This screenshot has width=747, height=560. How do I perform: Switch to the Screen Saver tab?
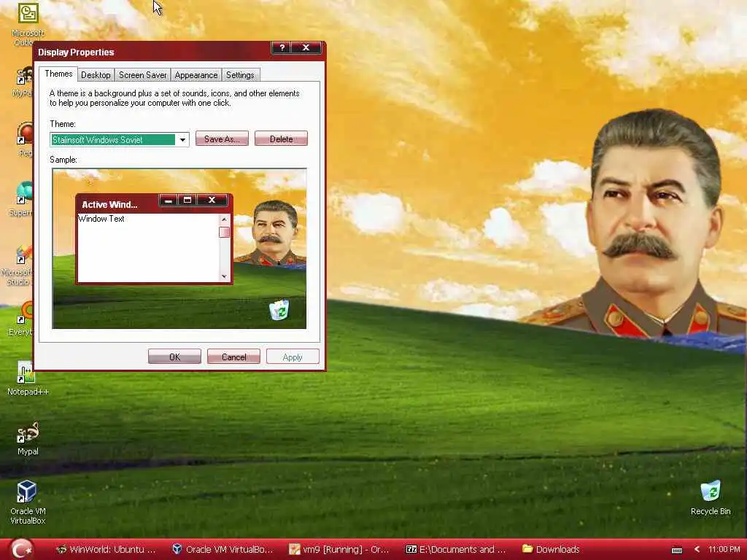click(142, 75)
